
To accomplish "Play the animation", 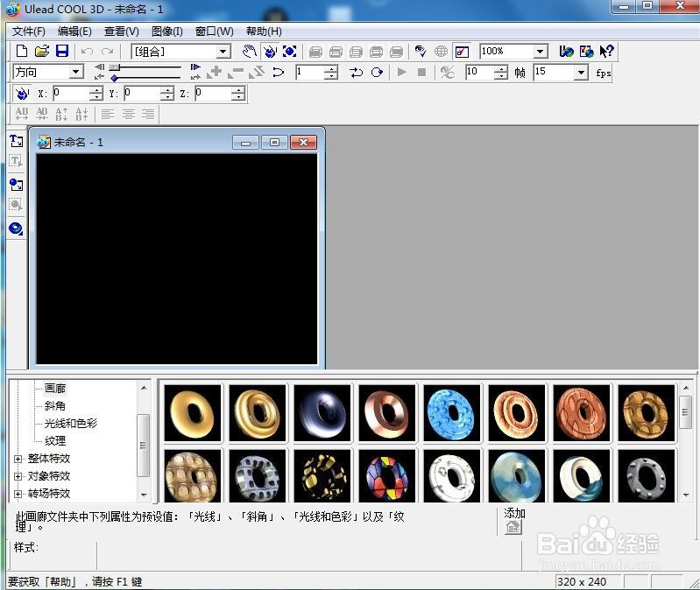I will (402, 73).
